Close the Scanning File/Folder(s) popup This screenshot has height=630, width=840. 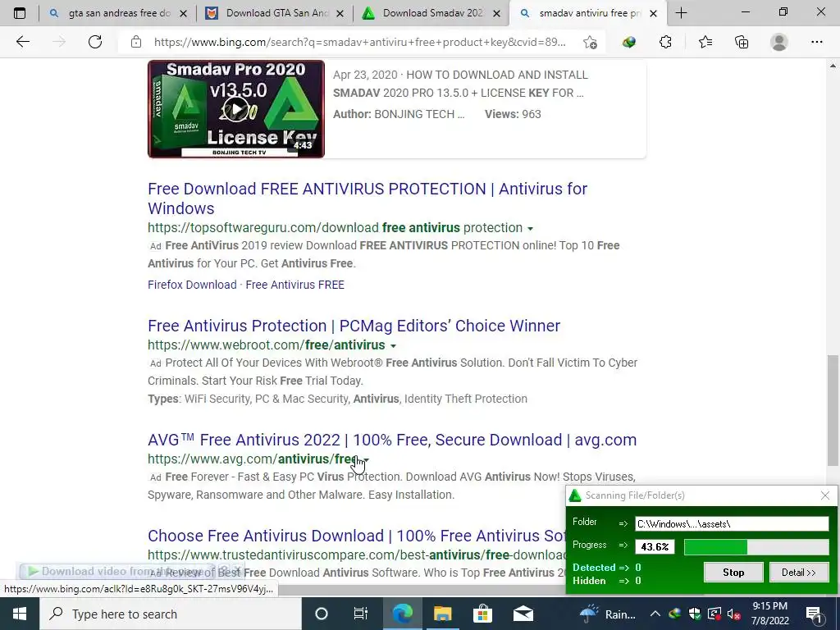(825, 495)
